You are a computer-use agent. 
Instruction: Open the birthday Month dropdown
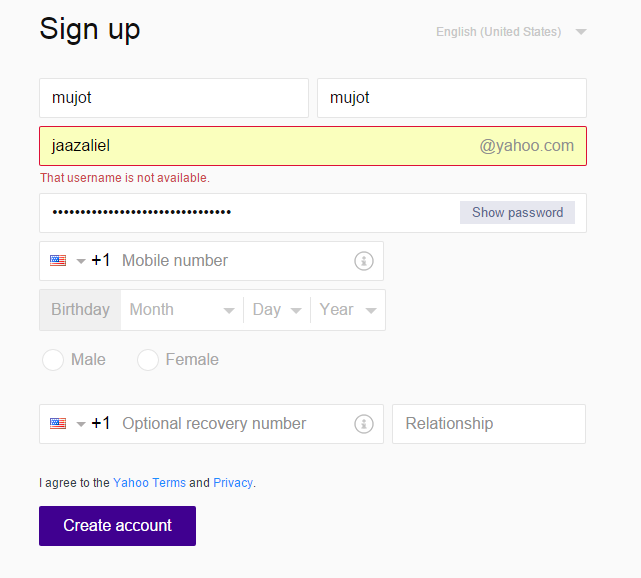coord(181,310)
